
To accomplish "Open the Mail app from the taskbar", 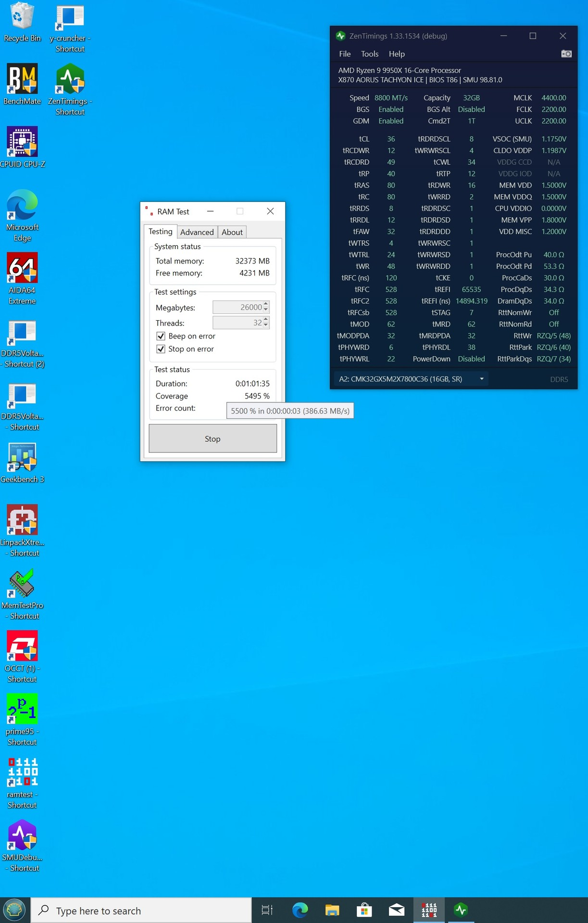I will pos(397,910).
